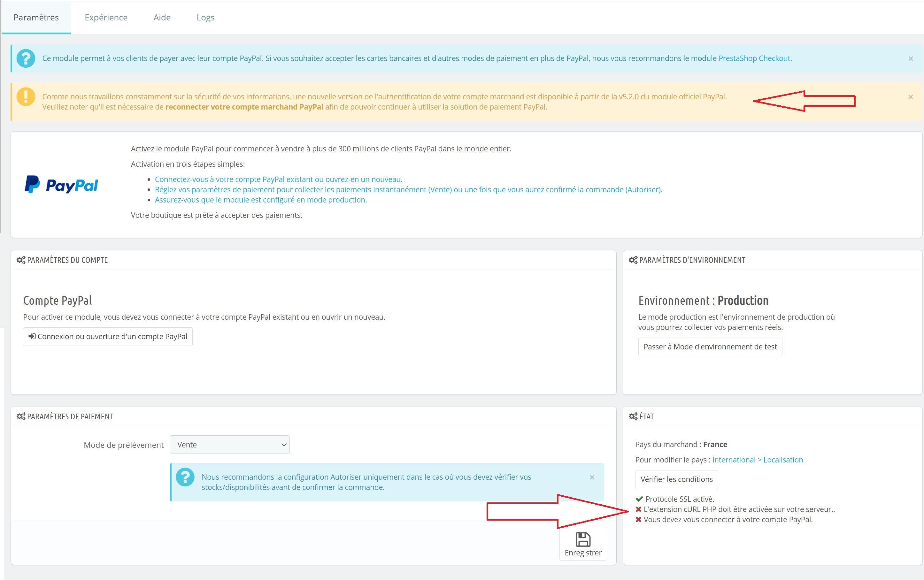Click the question icon in payment recommendation box
This screenshot has height=580, width=924.
pyautogui.click(x=185, y=477)
